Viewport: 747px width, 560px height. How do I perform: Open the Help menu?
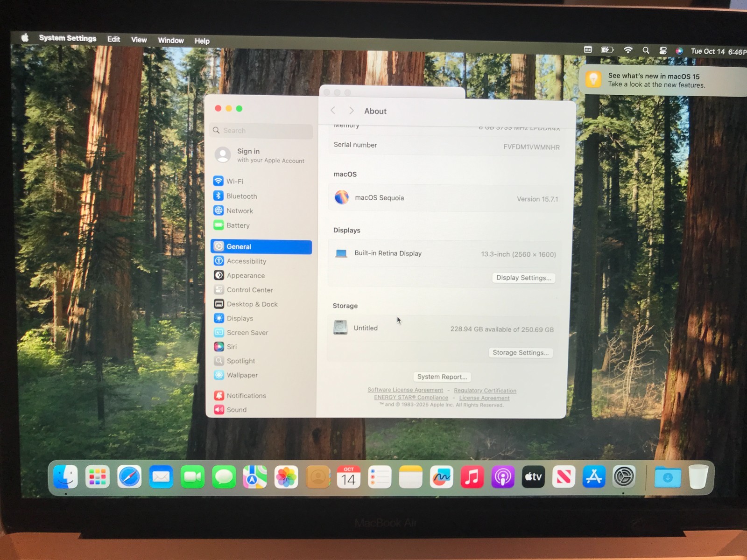[202, 41]
